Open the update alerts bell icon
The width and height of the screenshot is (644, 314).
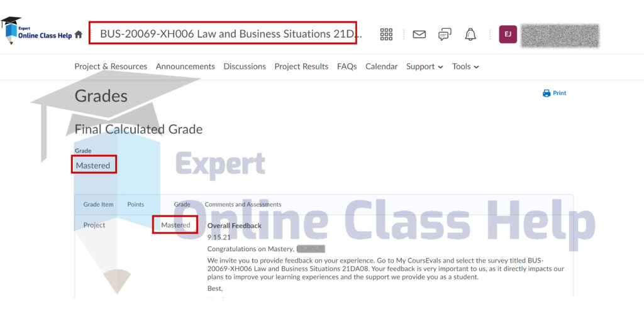470,35
